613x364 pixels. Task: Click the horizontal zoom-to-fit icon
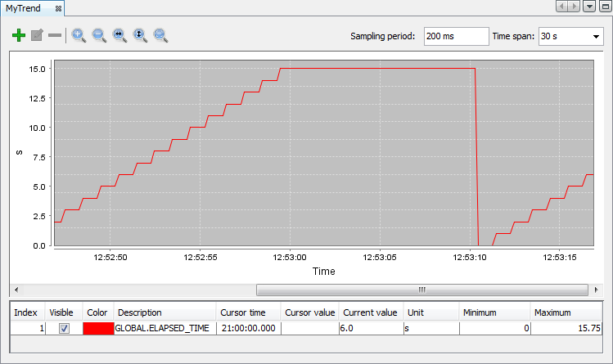coord(119,35)
